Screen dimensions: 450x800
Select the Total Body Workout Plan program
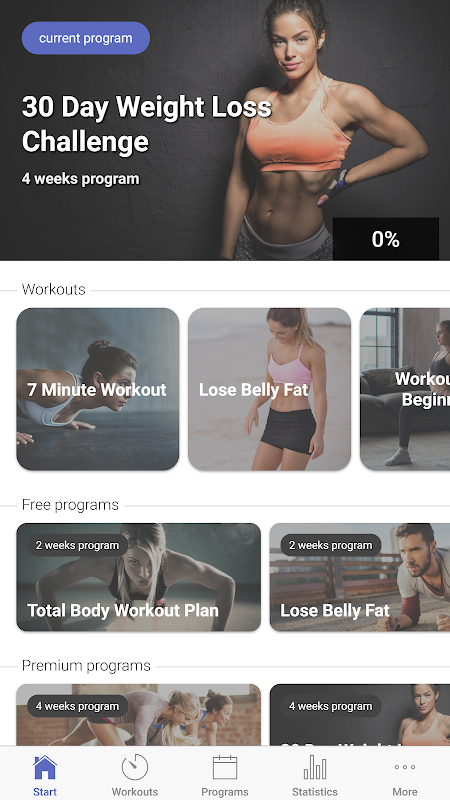138,577
